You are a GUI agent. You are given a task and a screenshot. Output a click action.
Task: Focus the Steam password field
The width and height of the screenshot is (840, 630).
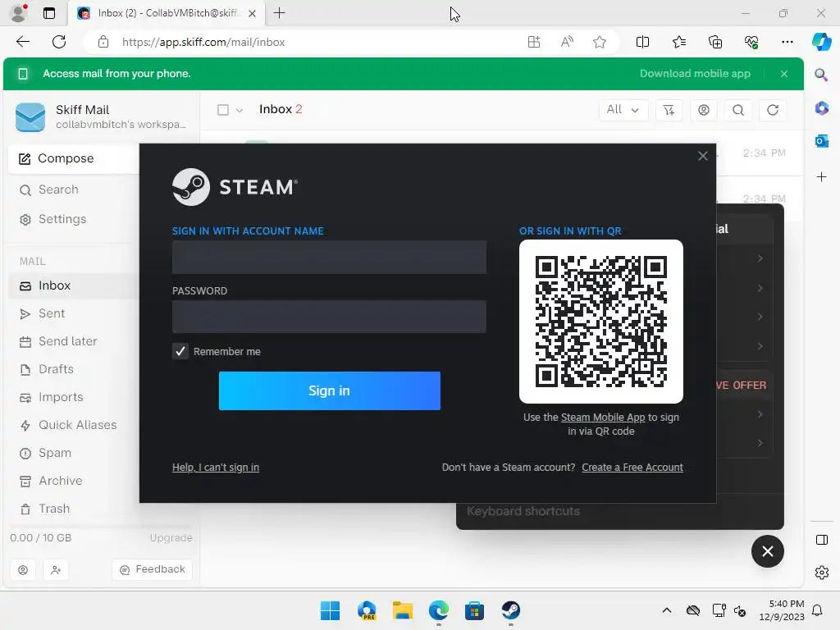tap(329, 317)
